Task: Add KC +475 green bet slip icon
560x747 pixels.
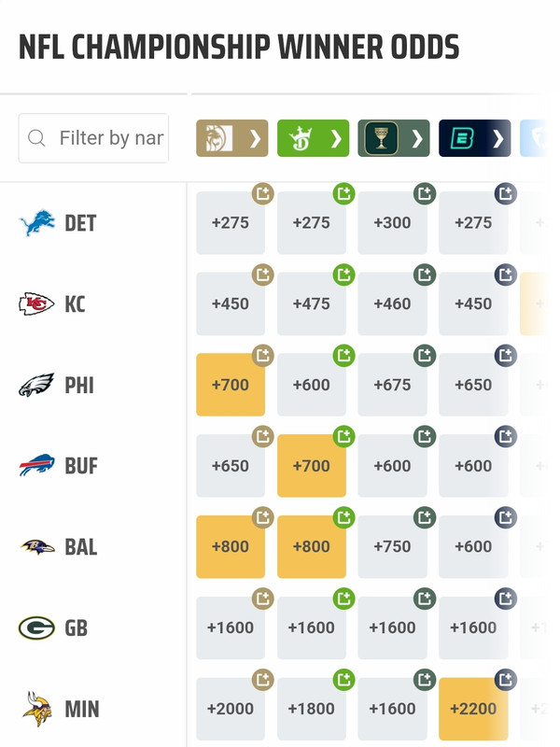Action: pyautogui.click(x=344, y=275)
